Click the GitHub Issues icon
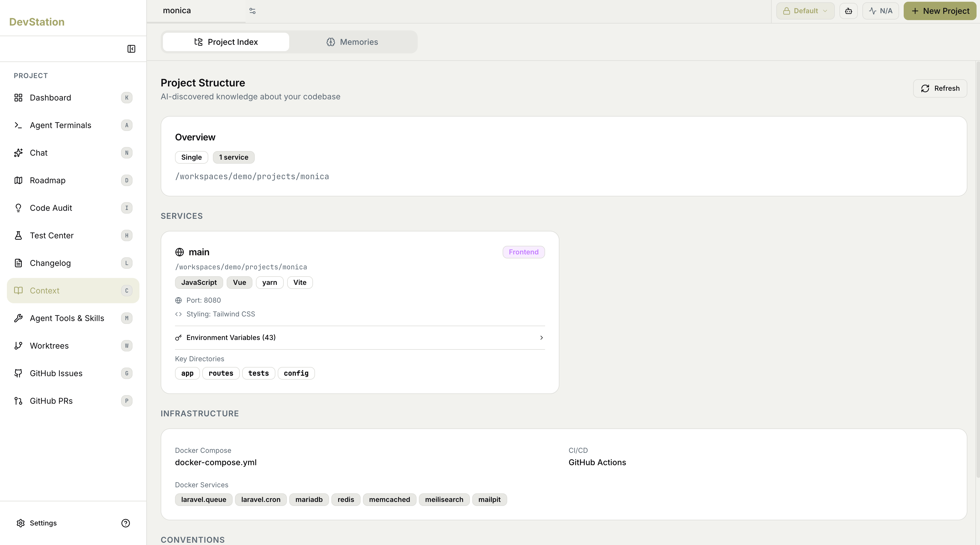 coord(18,373)
